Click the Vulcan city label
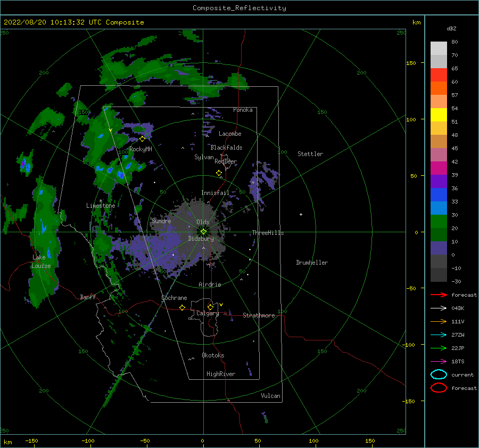This screenshot has width=479, height=448. (270, 396)
